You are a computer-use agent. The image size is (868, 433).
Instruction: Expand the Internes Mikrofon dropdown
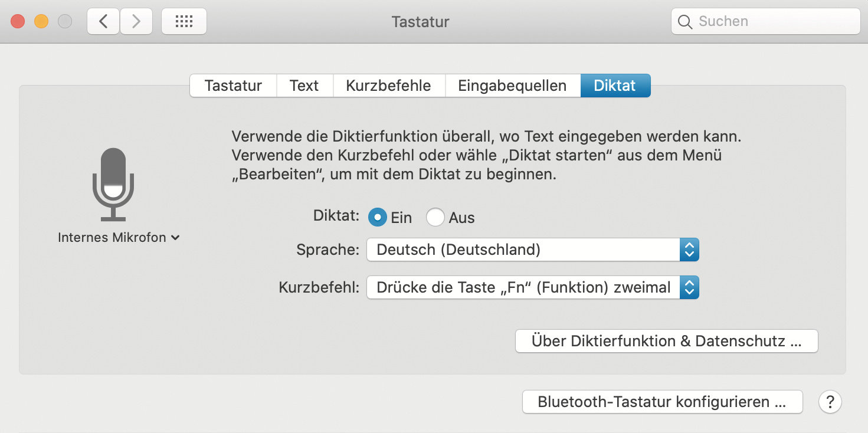(119, 238)
